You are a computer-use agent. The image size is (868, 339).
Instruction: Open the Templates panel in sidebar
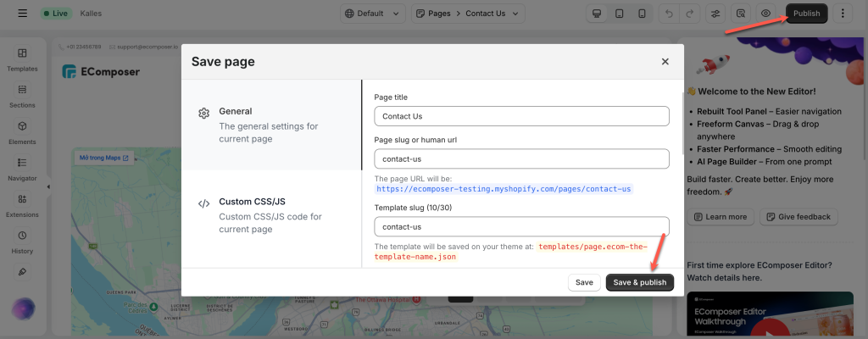tap(22, 59)
